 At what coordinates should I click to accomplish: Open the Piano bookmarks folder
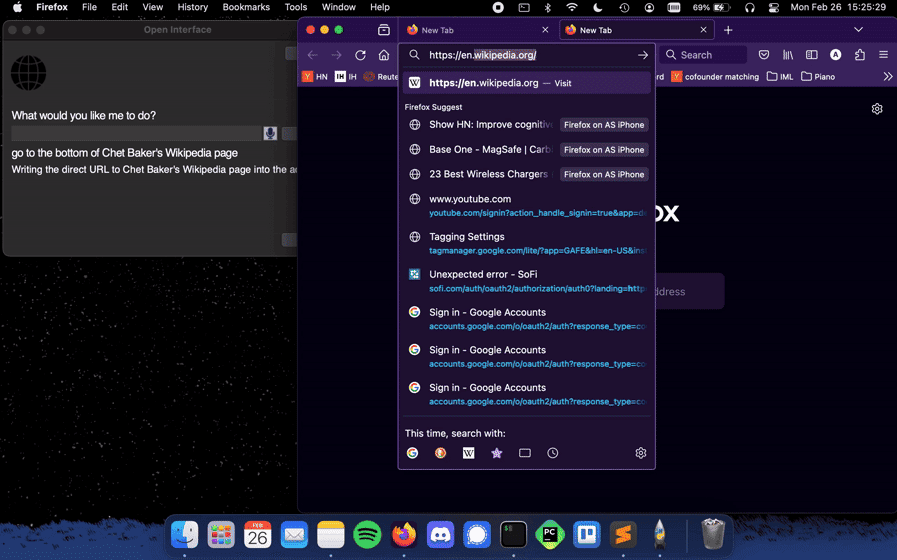(x=818, y=77)
